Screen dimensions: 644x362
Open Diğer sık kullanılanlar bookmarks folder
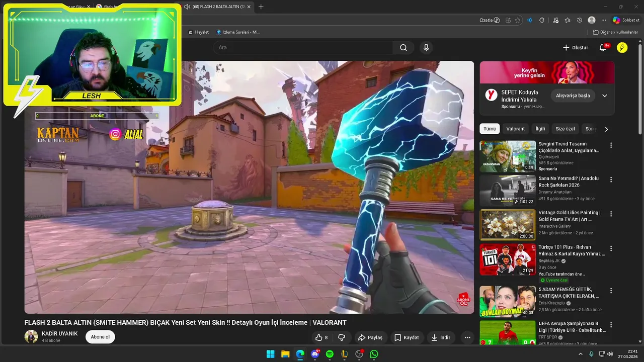615,32
